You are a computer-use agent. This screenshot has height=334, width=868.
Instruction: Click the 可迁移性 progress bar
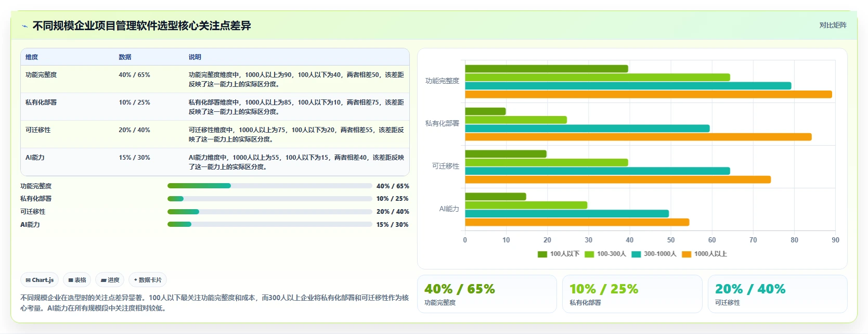pos(269,212)
